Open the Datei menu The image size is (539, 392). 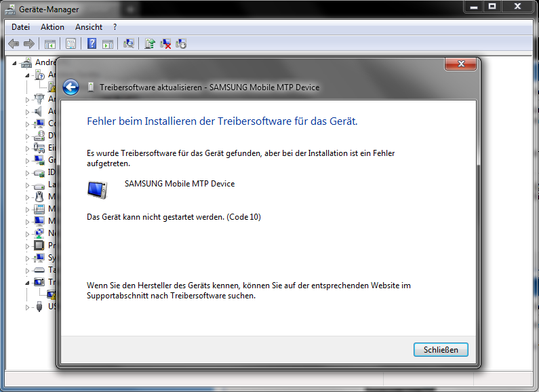(x=20, y=27)
